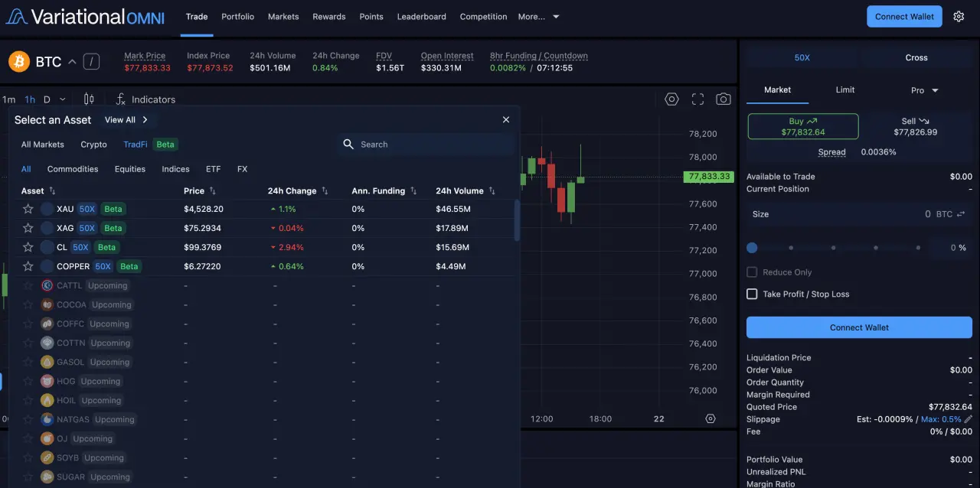Enter fullscreen chart mode
The height and width of the screenshot is (488, 980).
(x=697, y=99)
